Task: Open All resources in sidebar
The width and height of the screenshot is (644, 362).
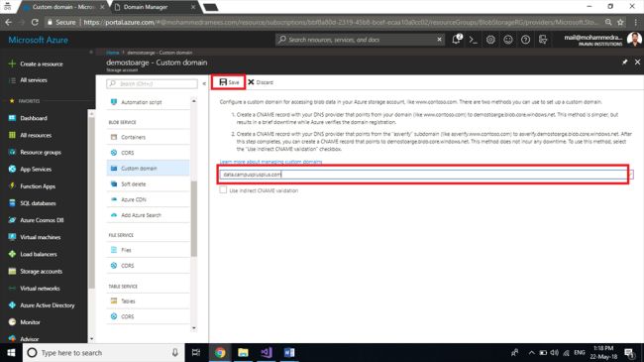Action: 31,135
